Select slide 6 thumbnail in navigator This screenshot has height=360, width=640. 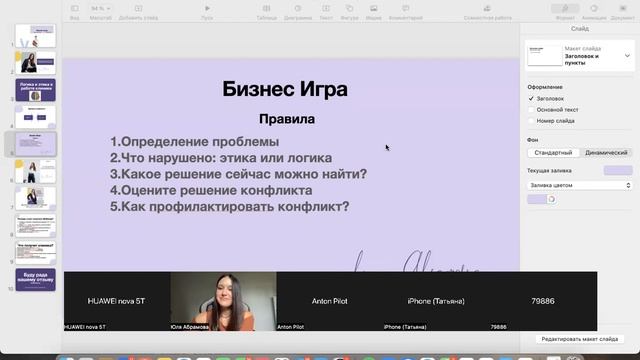pos(36,171)
